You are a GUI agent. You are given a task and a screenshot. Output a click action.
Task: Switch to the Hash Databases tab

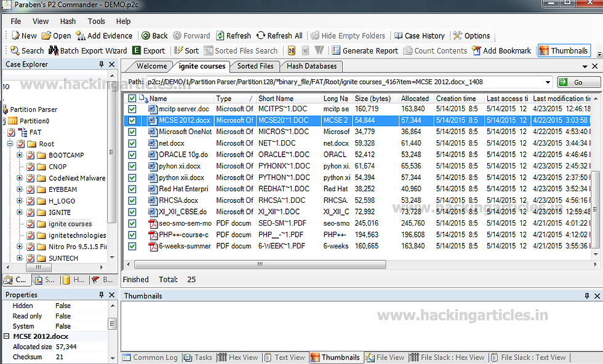point(311,66)
